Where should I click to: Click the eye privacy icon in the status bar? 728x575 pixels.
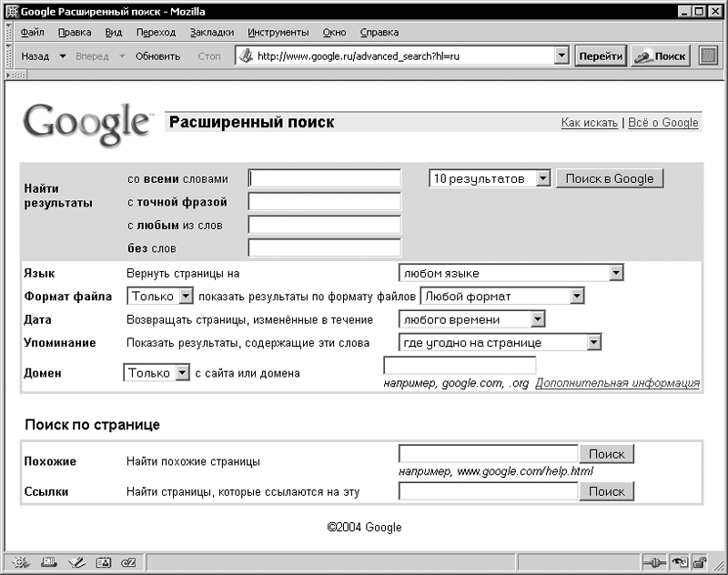pos(680,563)
